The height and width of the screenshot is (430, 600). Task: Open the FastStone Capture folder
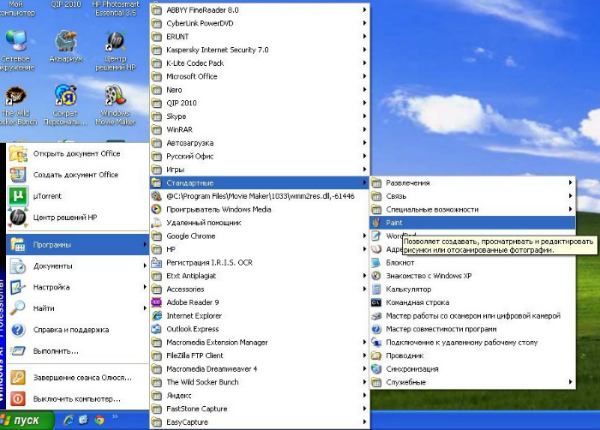click(259, 409)
